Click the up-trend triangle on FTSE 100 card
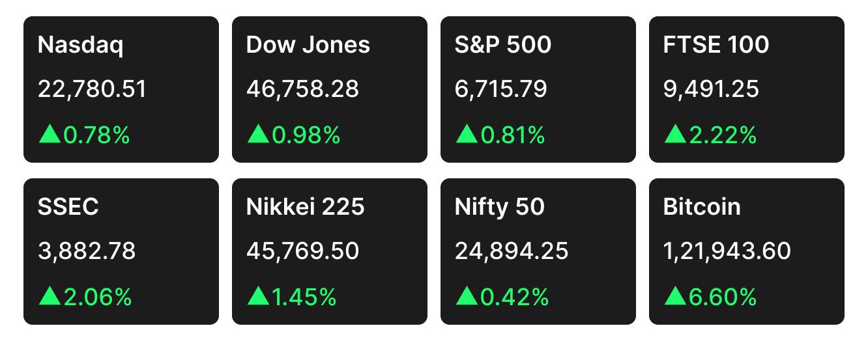 (x=675, y=135)
